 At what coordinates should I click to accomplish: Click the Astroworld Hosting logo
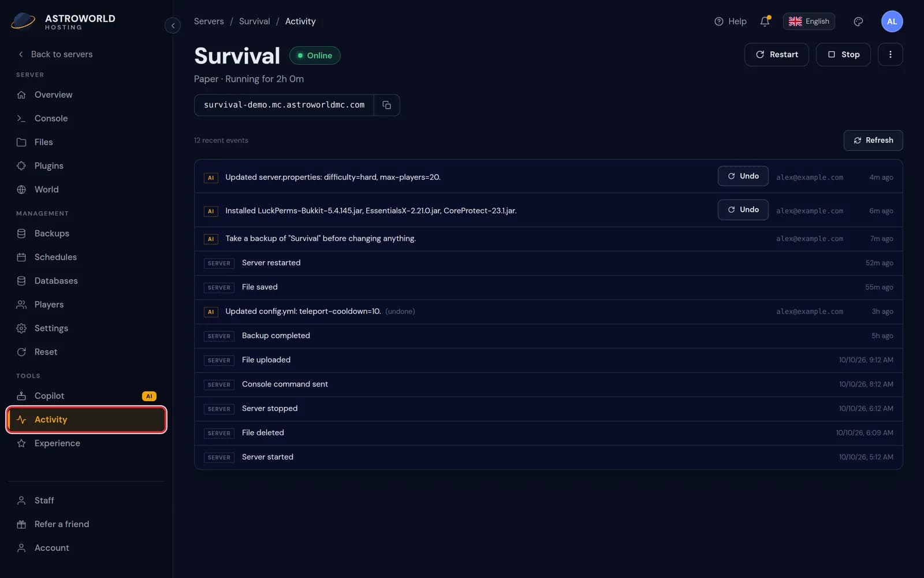click(64, 21)
